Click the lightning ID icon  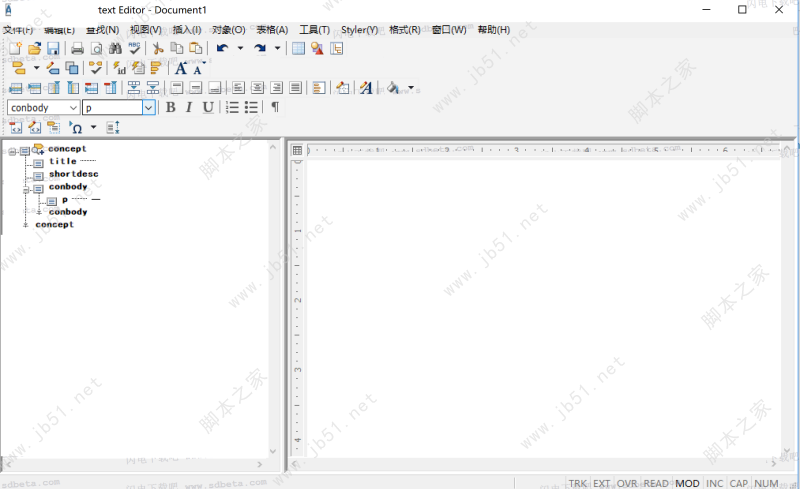pyautogui.click(x=119, y=68)
